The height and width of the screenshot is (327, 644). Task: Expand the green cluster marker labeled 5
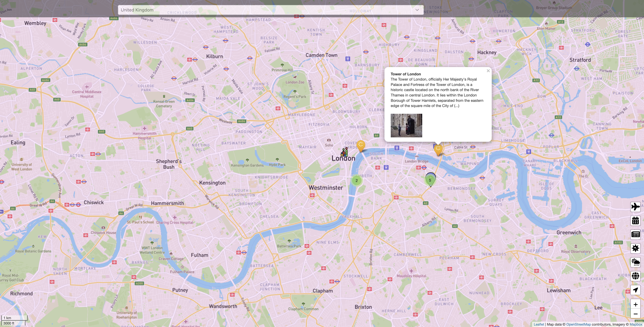pyautogui.click(x=430, y=180)
